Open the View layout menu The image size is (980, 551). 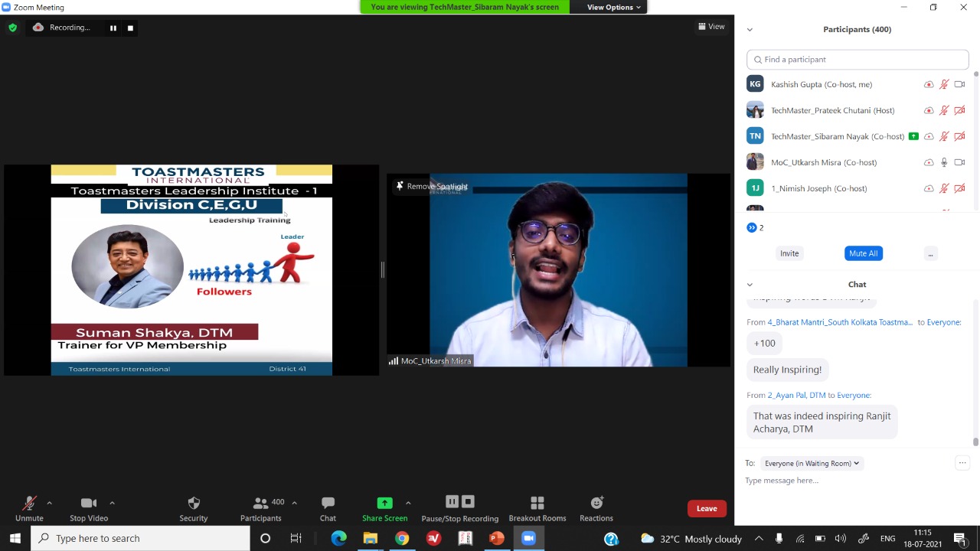pyautogui.click(x=711, y=27)
